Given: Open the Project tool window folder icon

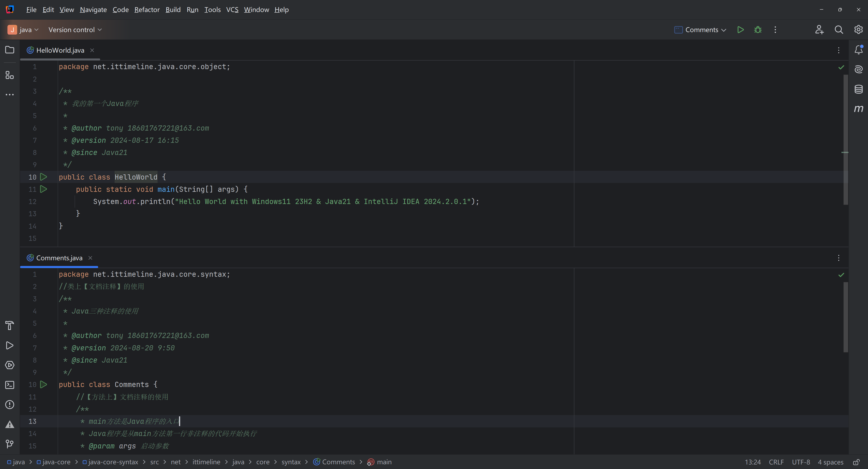Looking at the screenshot, I should click(x=10, y=50).
